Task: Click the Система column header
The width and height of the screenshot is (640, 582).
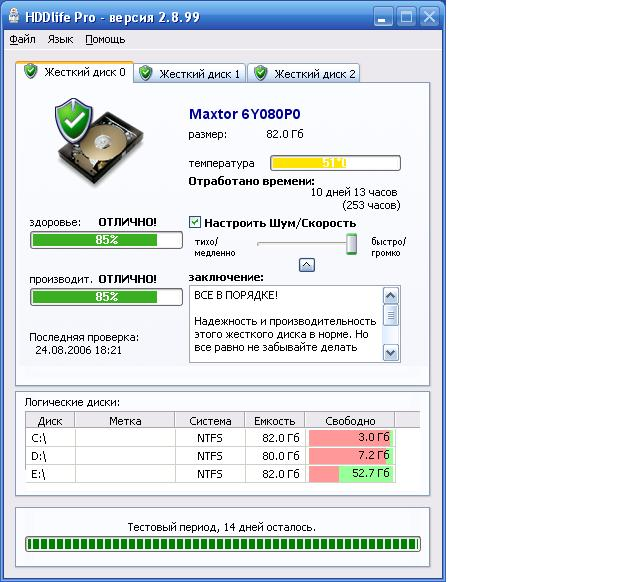Action: coord(210,421)
